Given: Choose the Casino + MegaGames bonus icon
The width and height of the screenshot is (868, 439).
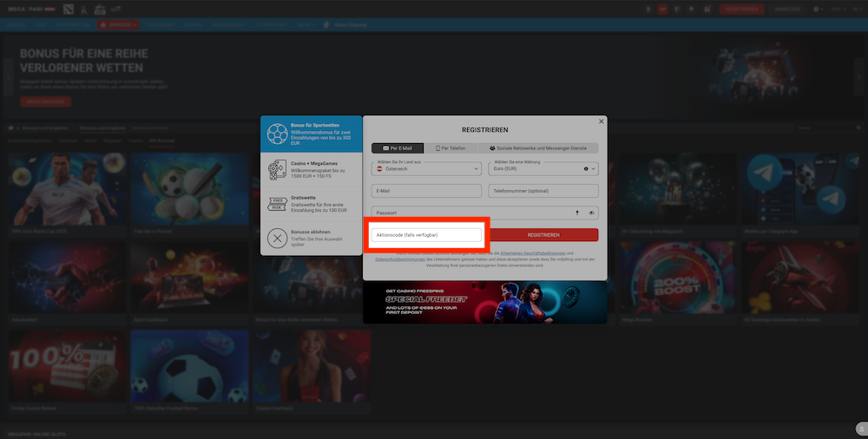Looking at the screenshot, I should 277,169.
